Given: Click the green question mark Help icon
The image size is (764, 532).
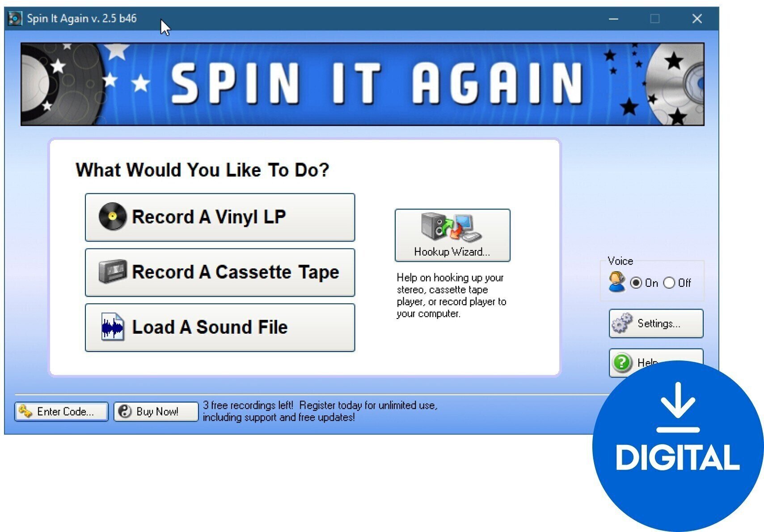Looking at the screenshot, I should coord(622,362).
